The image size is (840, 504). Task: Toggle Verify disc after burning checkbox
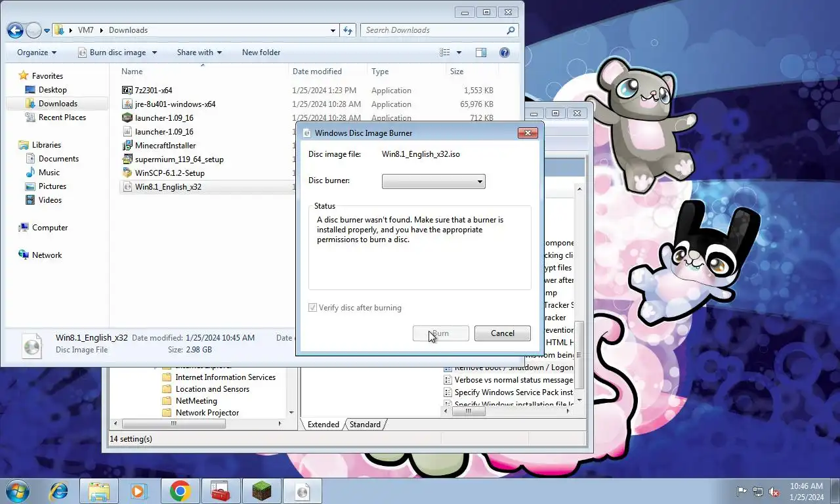point(313,308)
